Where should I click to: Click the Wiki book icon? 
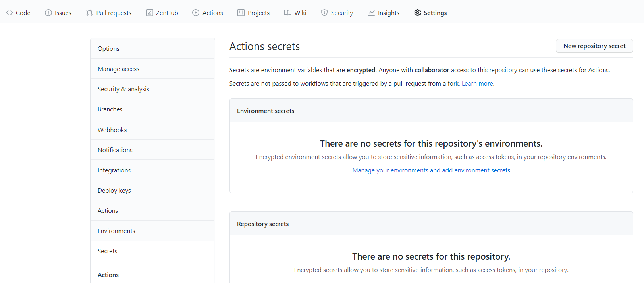(288, 13)
